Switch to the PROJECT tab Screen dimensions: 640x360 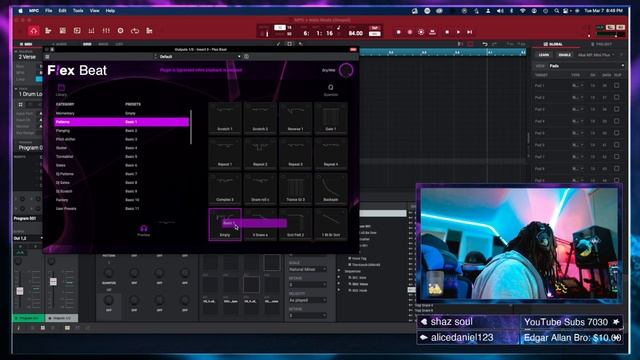[601, 44]
